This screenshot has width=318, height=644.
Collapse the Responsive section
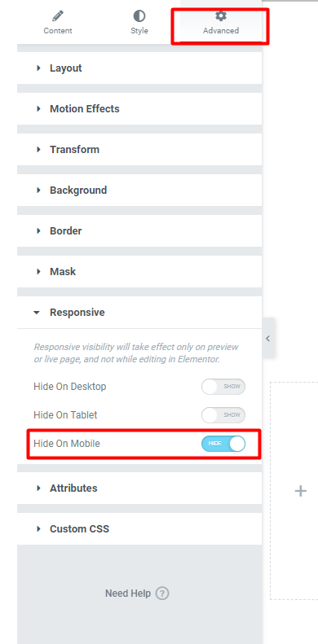click(139, 313)
